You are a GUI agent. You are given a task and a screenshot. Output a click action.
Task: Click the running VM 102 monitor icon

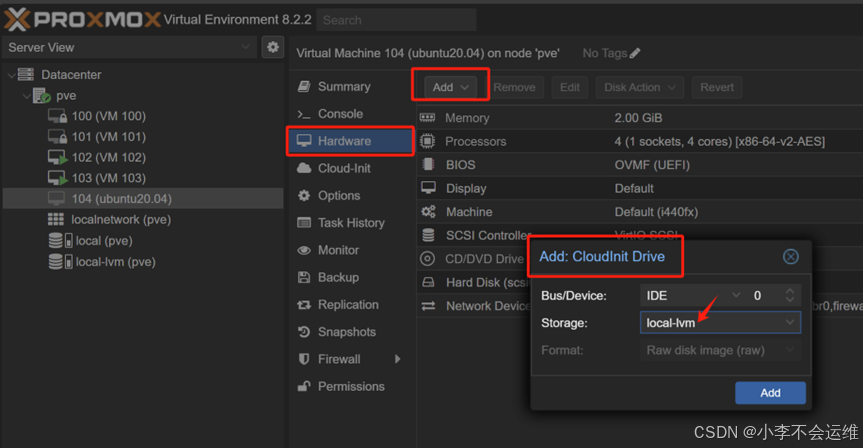click(57, 157)
